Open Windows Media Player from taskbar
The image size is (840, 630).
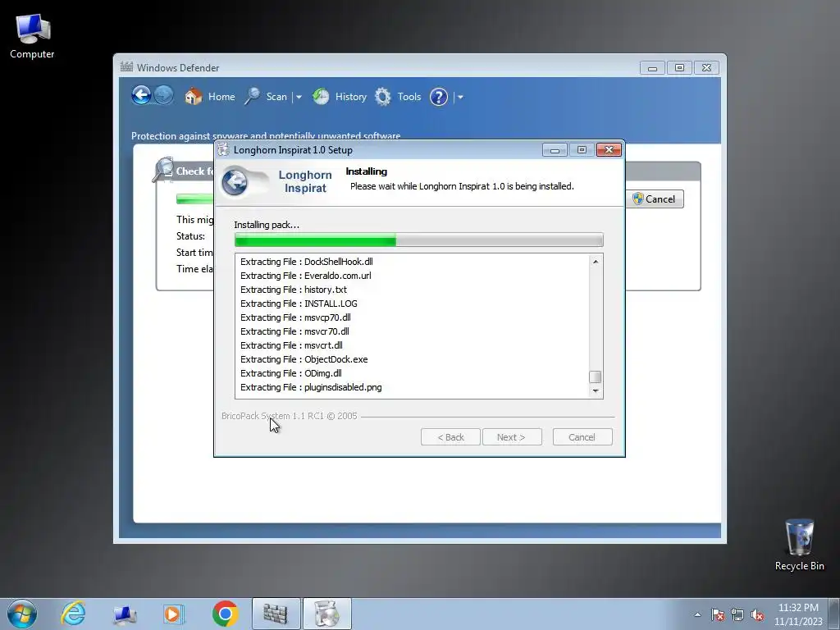click(174, 614)
